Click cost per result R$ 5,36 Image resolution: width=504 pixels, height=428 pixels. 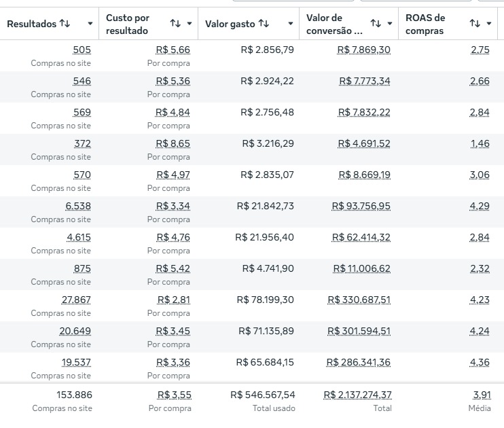click(173, 81)
